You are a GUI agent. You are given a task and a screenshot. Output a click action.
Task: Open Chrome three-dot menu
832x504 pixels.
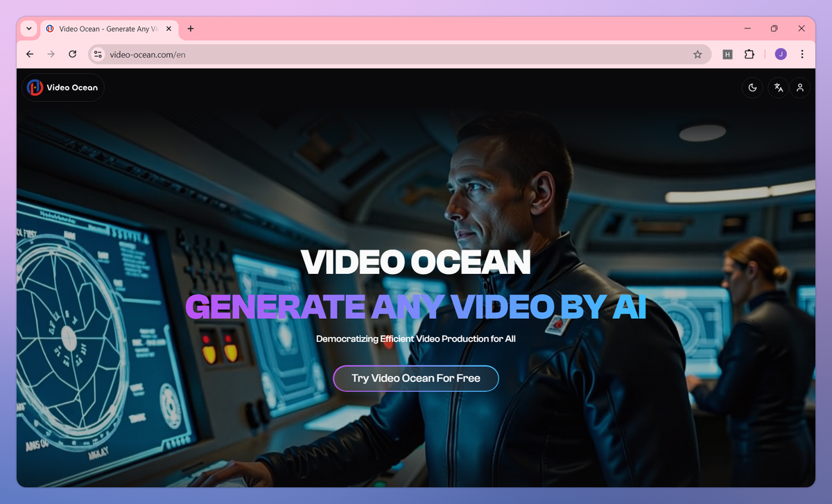click(802, 54)
